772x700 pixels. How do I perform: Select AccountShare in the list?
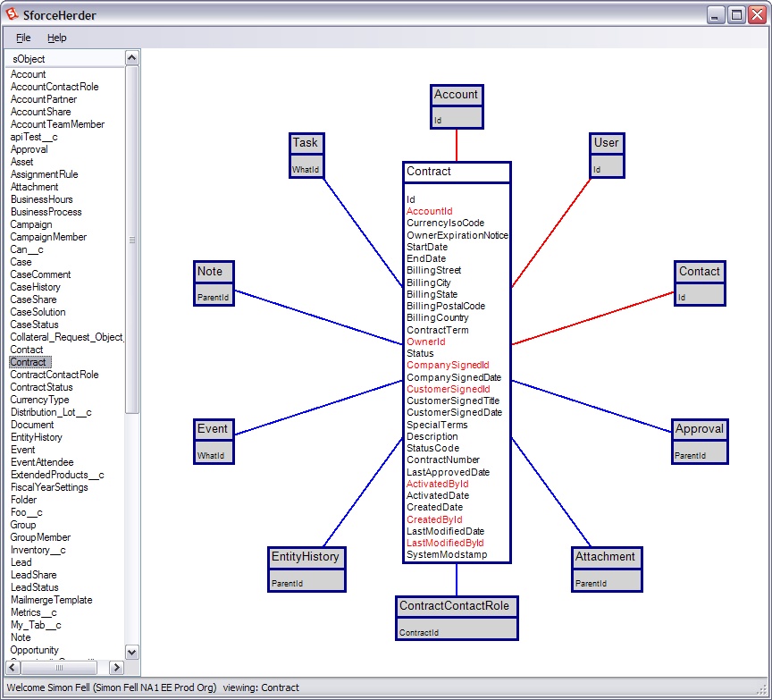[41, 112]
